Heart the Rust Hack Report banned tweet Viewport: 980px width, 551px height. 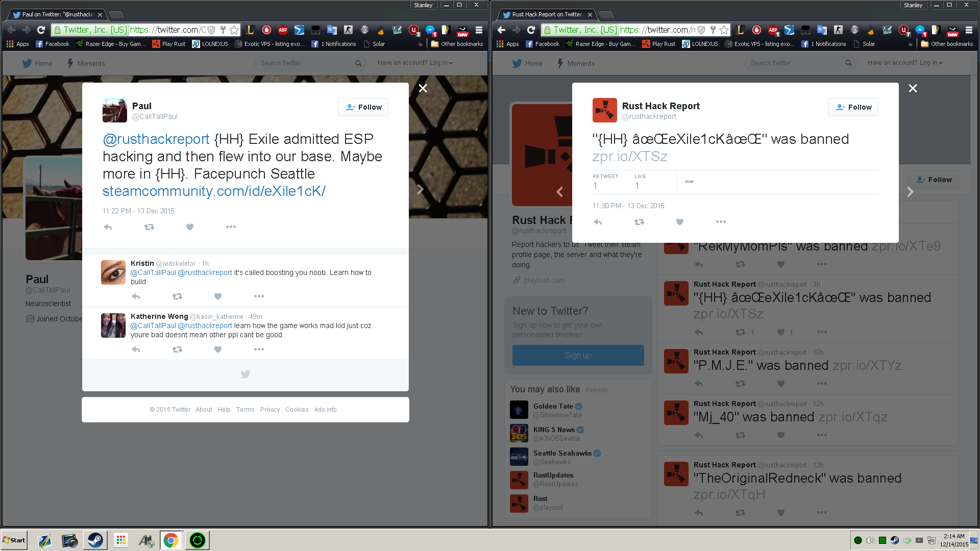tap(680, 222)
